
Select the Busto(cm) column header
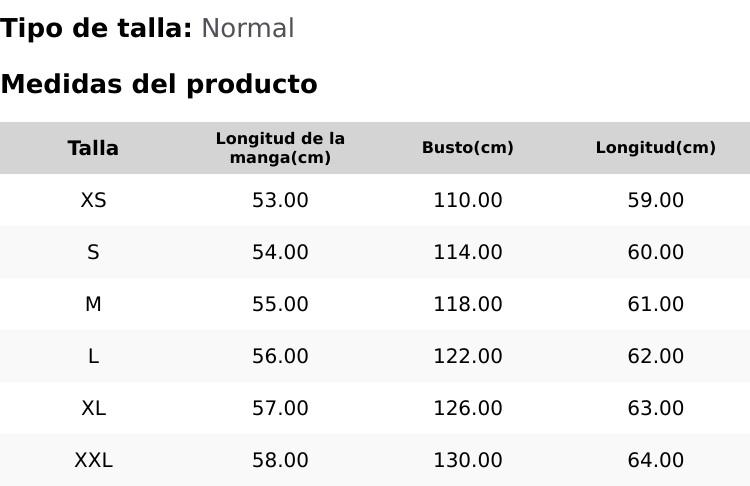point(467,148)
